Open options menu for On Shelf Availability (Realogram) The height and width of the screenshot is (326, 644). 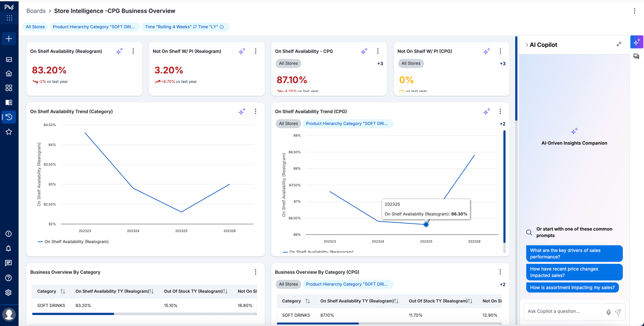[x=133, y=51]
